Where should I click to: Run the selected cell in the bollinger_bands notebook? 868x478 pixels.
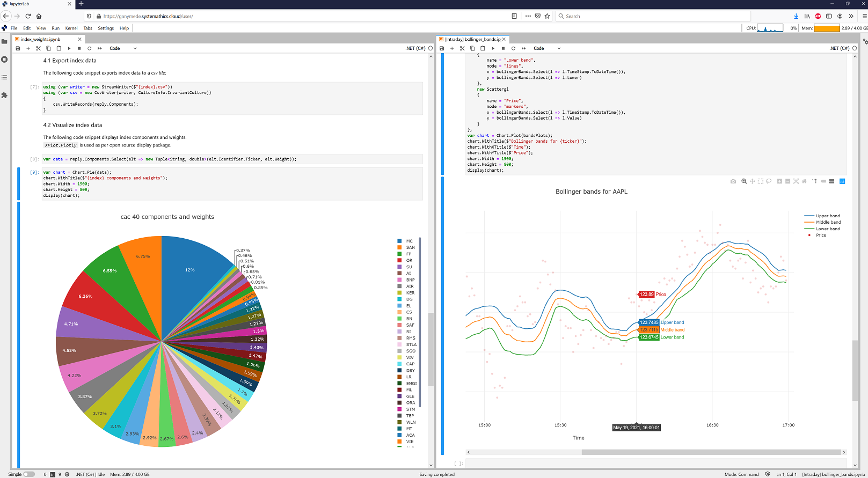point(493,48)
